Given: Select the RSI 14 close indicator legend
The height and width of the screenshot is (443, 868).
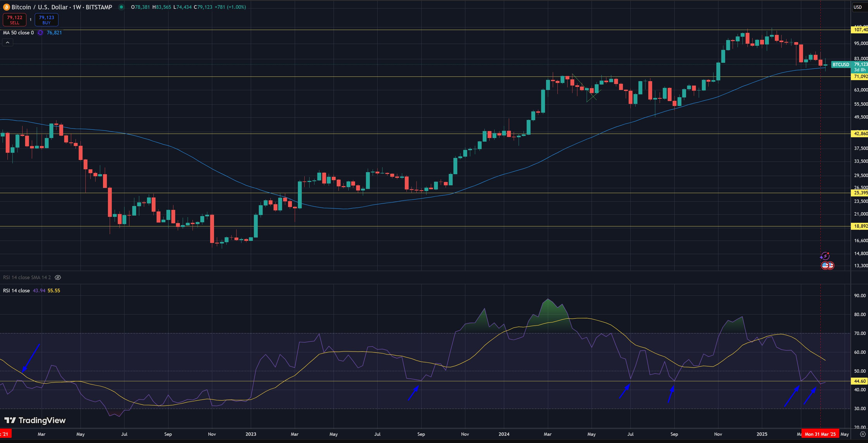Looking at the screenshot, I should pos(16,291).
